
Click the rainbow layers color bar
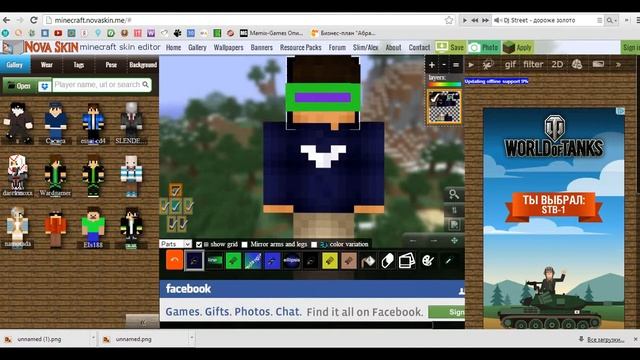(x=444, y=84)
